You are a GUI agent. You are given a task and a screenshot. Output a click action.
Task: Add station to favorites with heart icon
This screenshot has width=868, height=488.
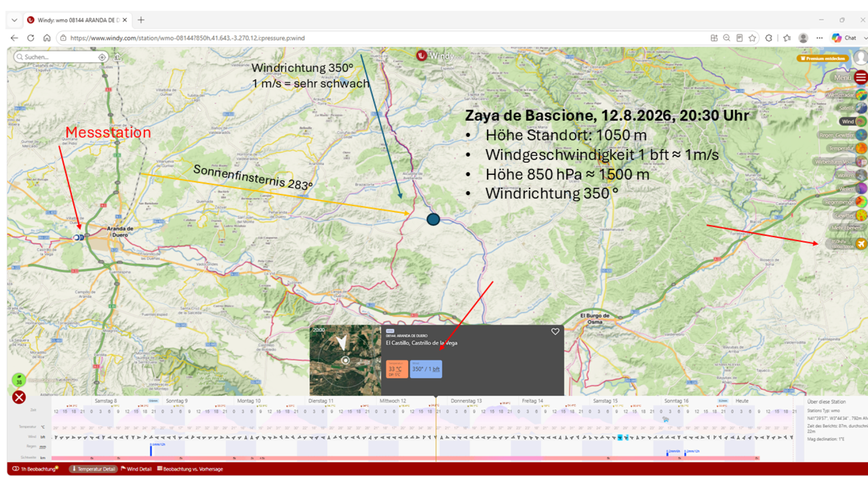click(555, 332)
